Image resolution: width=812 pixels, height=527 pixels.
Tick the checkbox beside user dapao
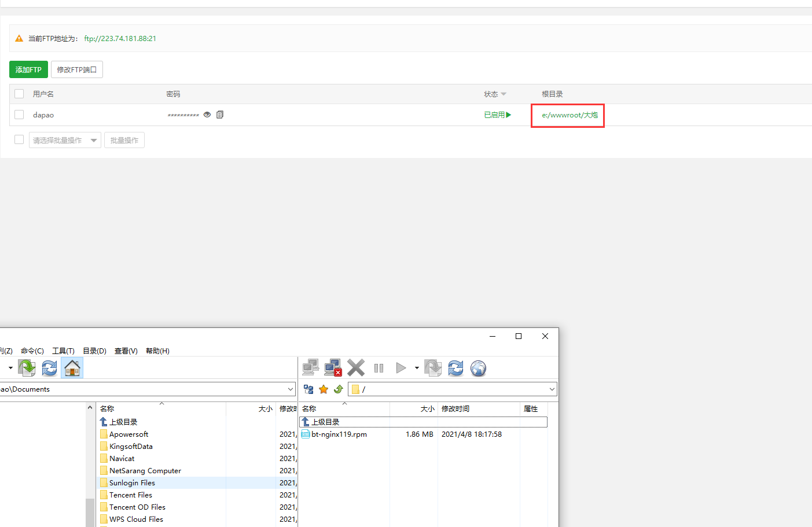(x=19, y=115)
